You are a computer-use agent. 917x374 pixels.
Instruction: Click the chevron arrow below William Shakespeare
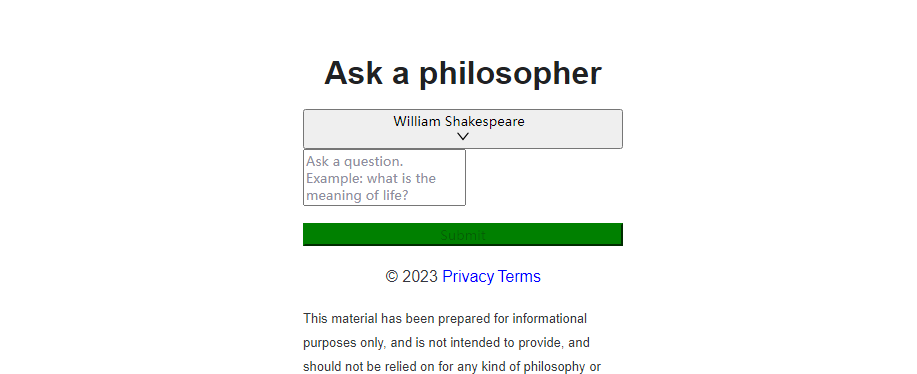pos(463,137)
